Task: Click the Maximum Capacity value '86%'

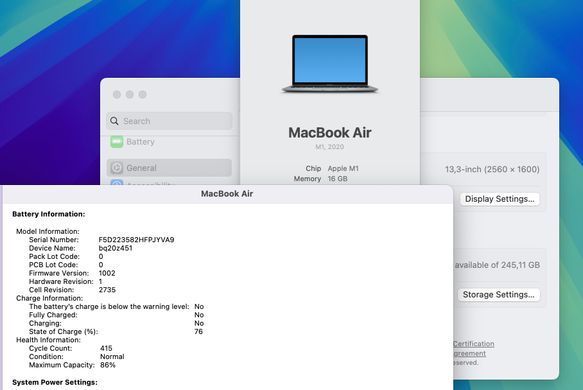Action: pos(108,365)
